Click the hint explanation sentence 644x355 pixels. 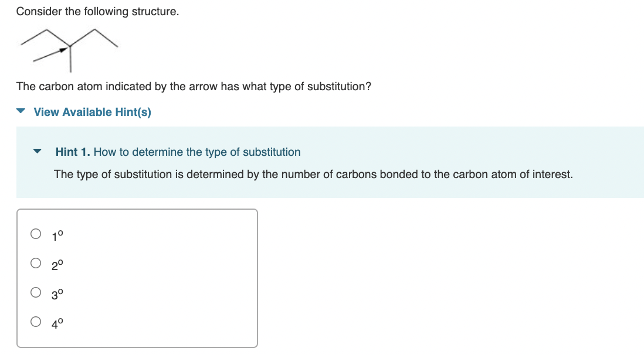pos(313,175)
